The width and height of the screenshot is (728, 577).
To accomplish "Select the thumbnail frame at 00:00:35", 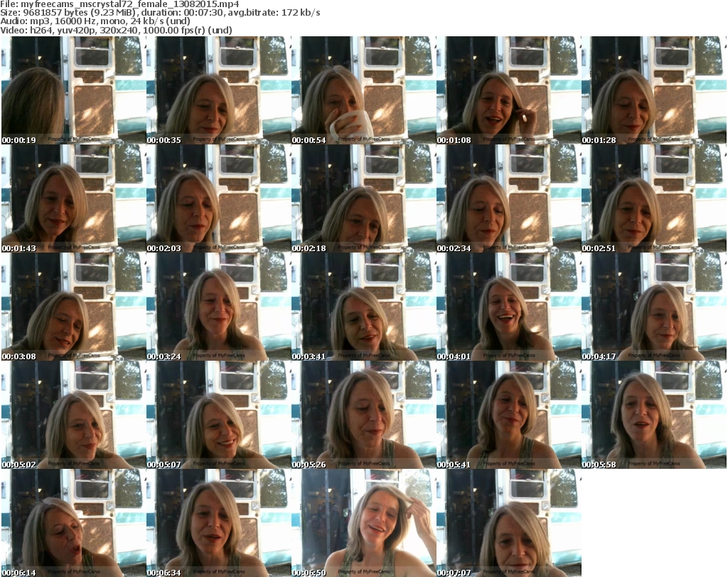I will click(219, 90).
